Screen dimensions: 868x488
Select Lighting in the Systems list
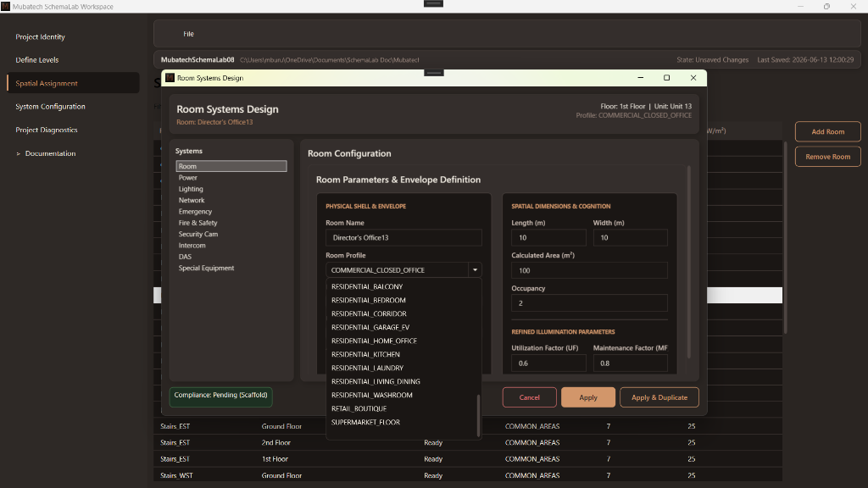pyautogui.click(x=231, y=189)
